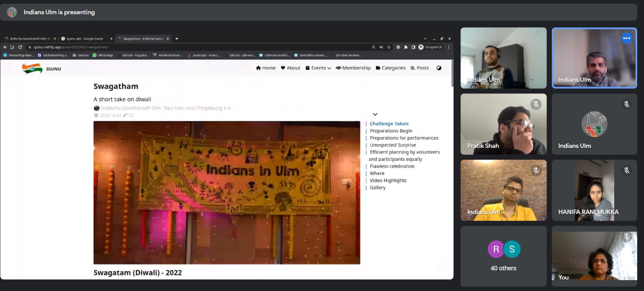Screen dimensions: 644x291
Task: Click the calendar icon before post date
Action: pos(96,115)
